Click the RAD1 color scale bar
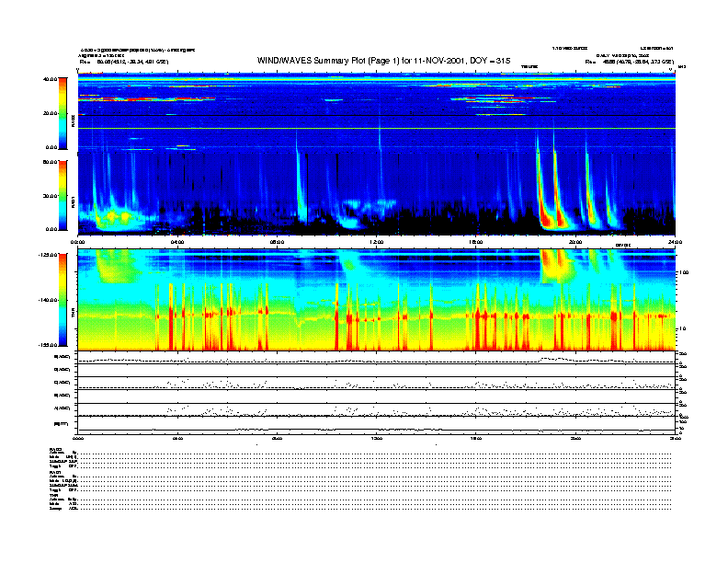Image resolution: width=728 pixels, height=563 pixels. pyautogui.click(x=63, y=196)
